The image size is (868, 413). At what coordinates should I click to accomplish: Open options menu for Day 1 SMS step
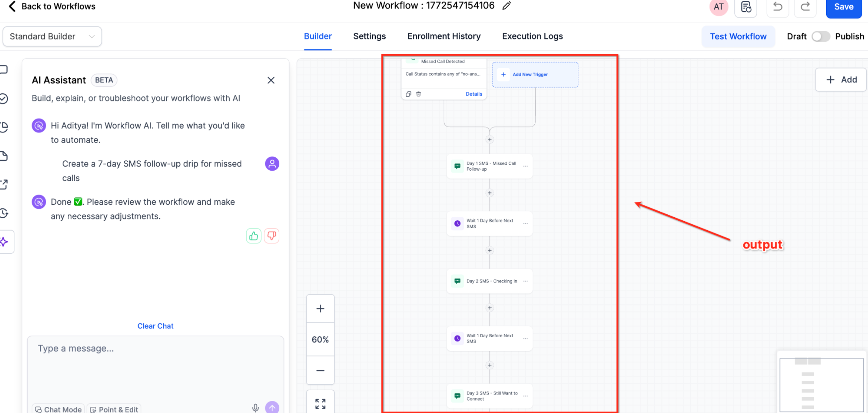tap(525, 166)
